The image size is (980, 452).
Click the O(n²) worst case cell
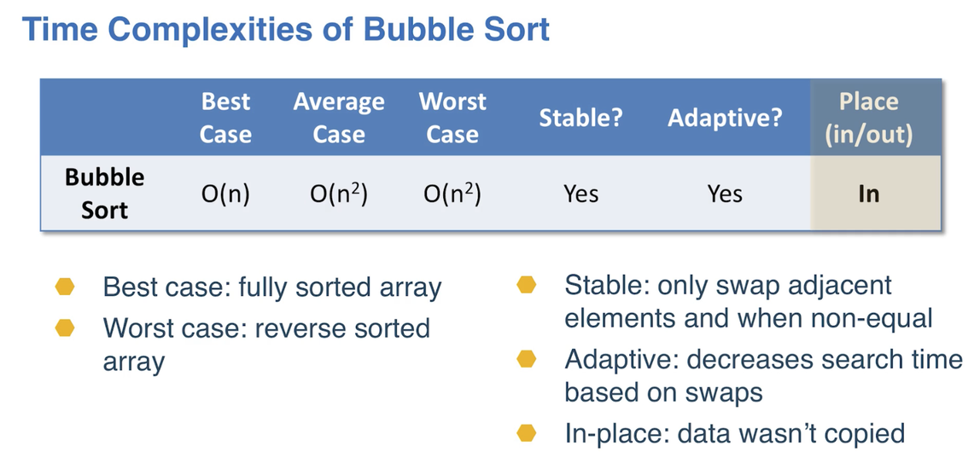click(x=452, y=194)
